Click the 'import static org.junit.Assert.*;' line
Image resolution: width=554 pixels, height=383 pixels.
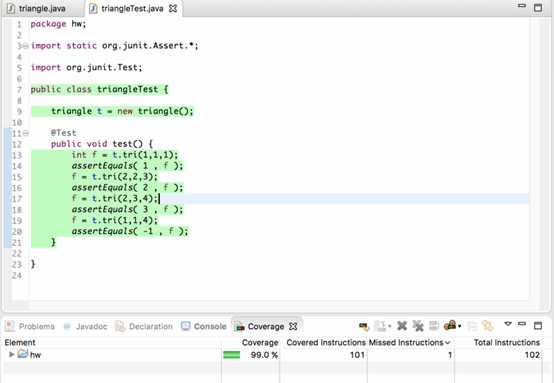tap(114, 46)
